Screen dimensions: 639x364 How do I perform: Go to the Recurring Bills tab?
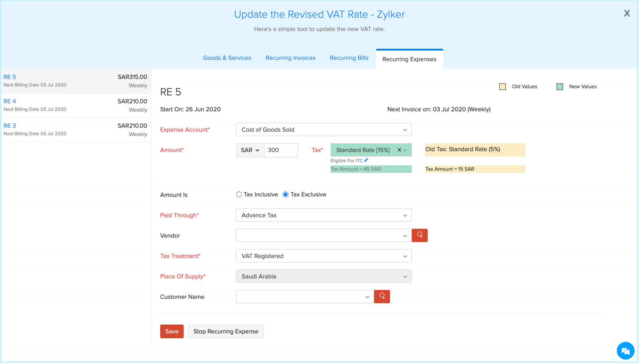point(349,58)
